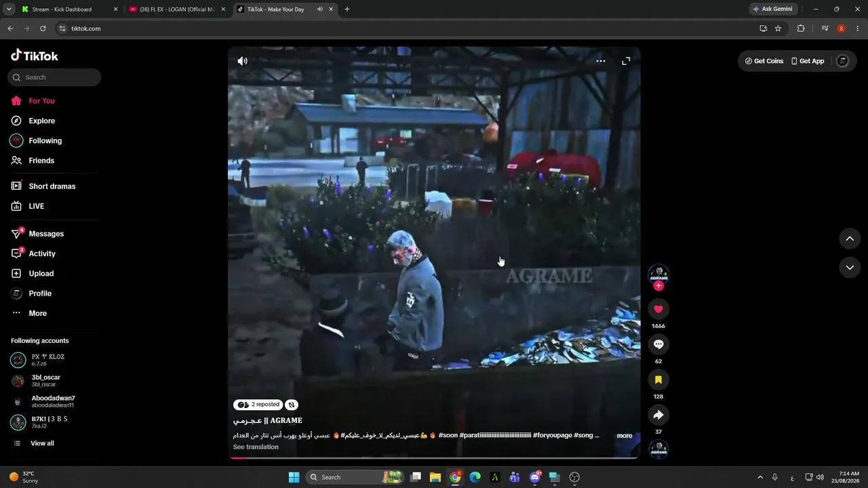Open the profile avatar menu at top right
868x488 pixels.
[843, 61]
